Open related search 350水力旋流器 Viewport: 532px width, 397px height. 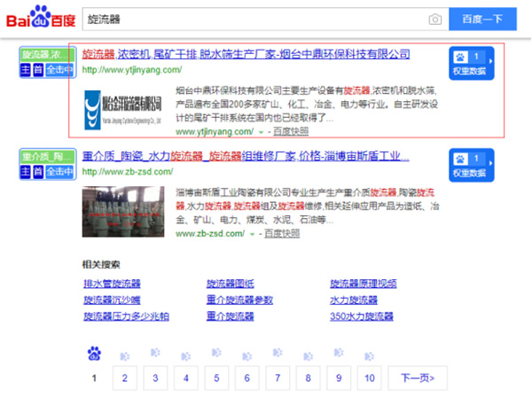point(362,316)
